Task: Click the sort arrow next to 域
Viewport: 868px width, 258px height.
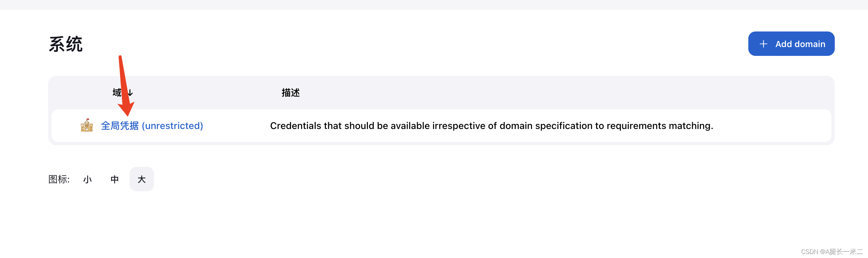Action: [131, 92]
